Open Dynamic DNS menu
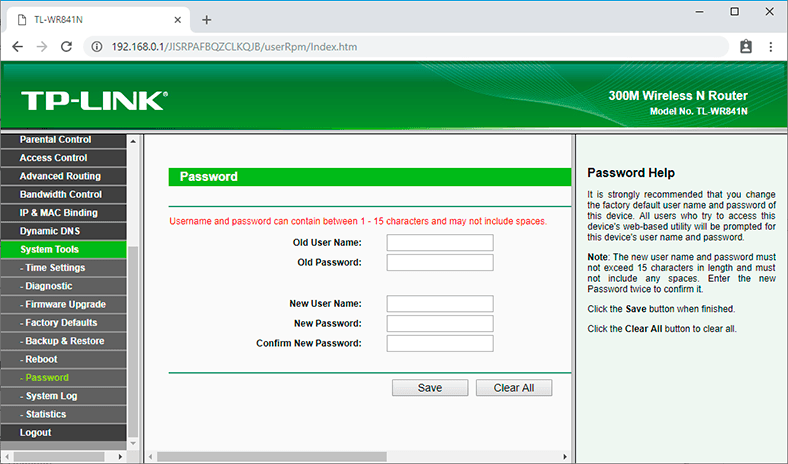 point(64,231)
